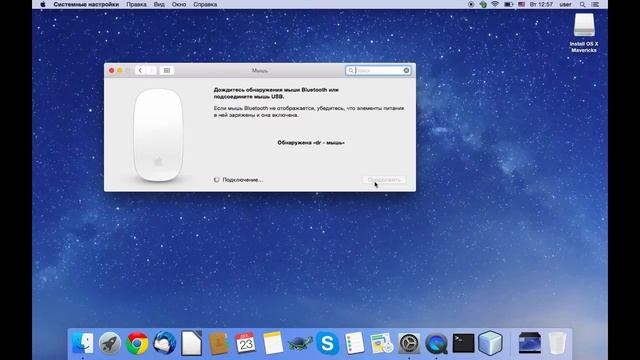Go back in the preferences window

(x=140, y=71)
